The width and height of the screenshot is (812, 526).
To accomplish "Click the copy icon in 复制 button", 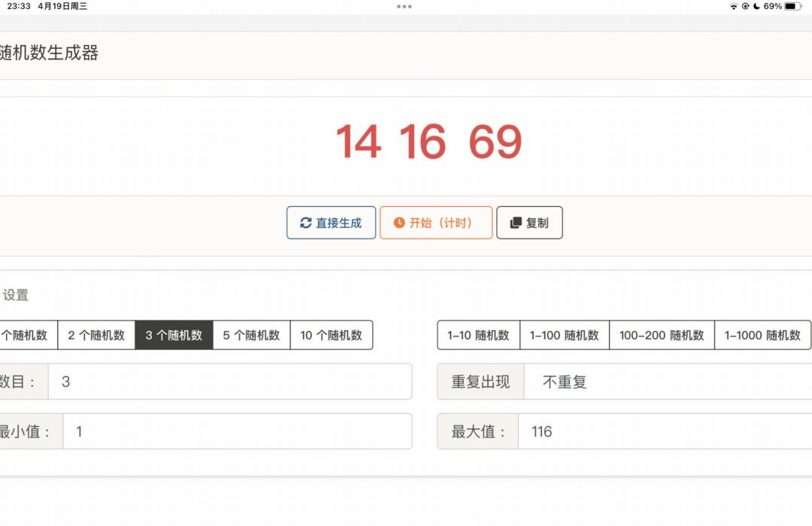I will 515,223.
